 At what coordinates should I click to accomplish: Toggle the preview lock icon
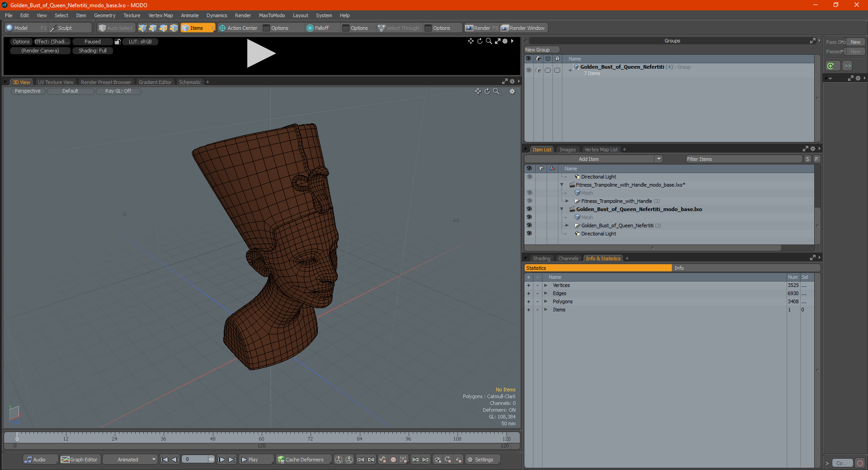(x=118, y=42)
